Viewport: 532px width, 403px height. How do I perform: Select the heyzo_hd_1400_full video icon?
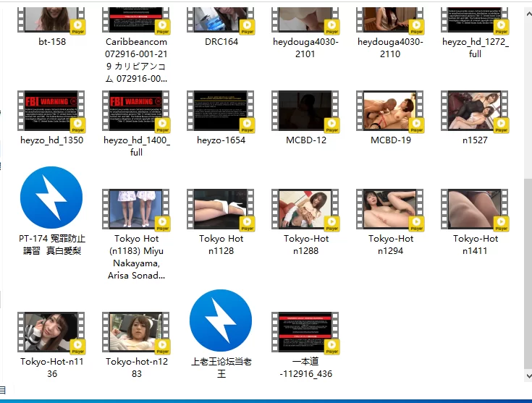[x=136, y=111]
